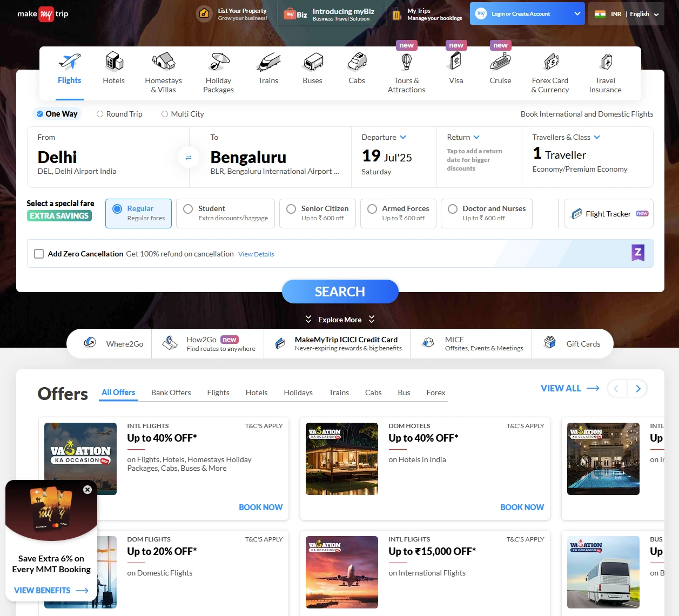Open the Hotels offers tab
Viewport: 679px width, 616px height.
click(256, 392)
